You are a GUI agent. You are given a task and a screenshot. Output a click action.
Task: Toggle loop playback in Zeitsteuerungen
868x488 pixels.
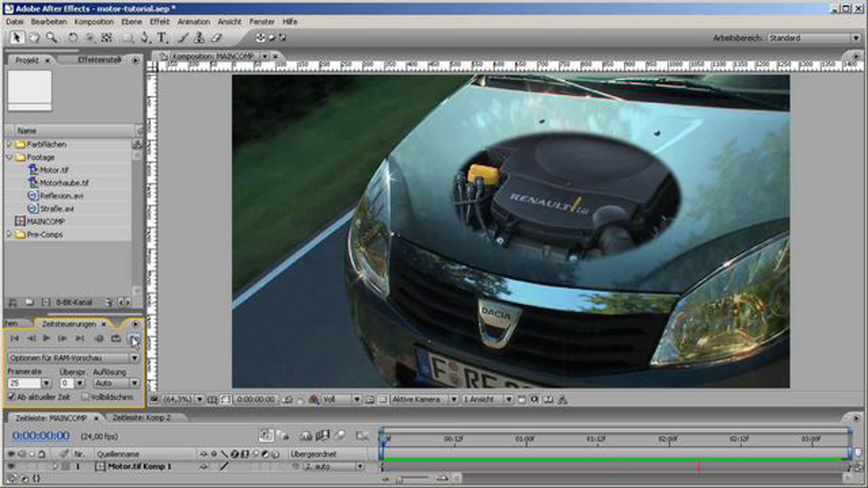(x=116, y=338)
